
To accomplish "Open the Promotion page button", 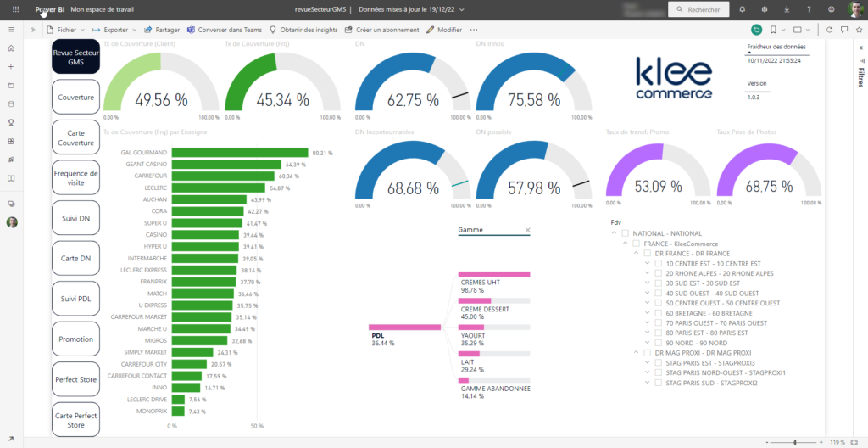I will click(x=75, y=339).
